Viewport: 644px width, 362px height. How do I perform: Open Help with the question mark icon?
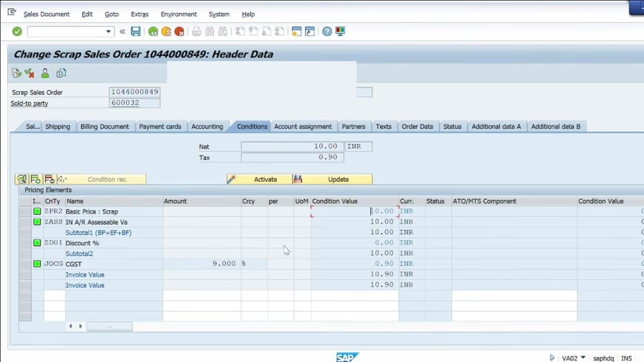click(x=327, y=32)
